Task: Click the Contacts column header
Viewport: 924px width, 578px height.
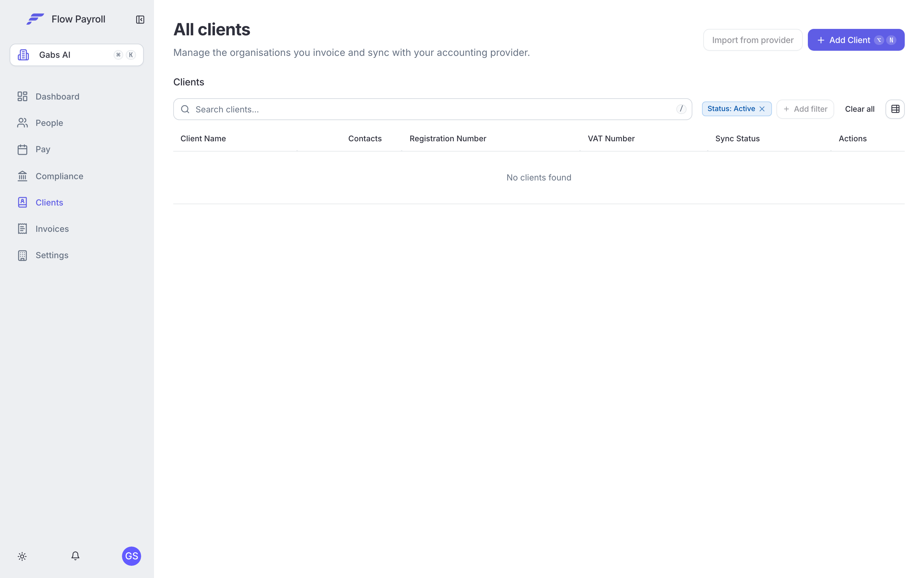Action: [365, 138]
